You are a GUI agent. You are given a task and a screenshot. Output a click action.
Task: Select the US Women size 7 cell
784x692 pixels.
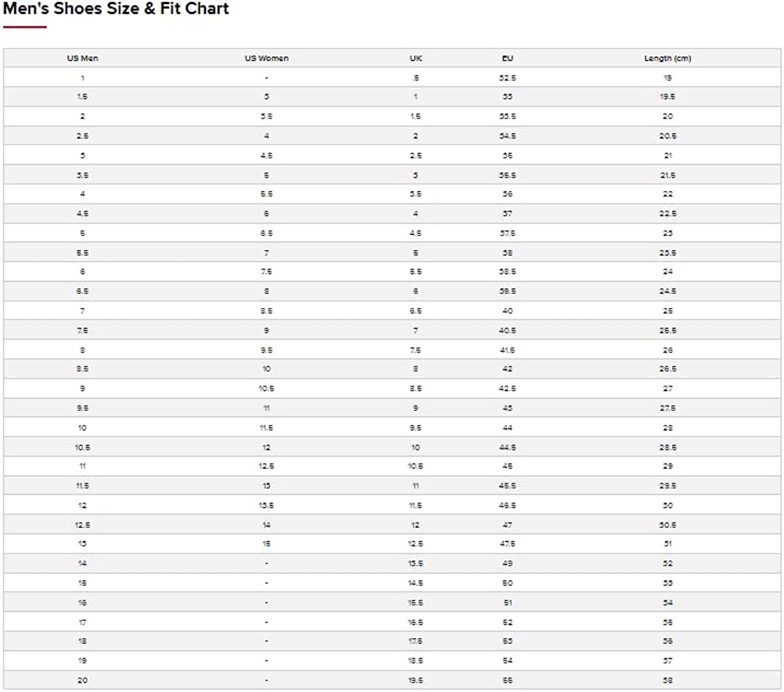266,253
